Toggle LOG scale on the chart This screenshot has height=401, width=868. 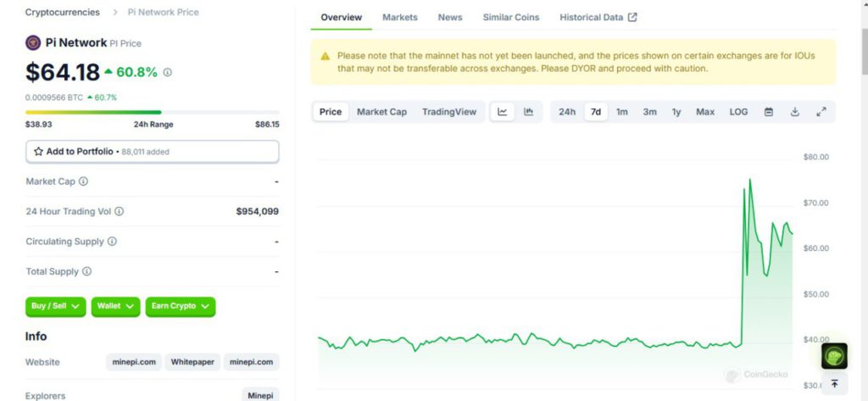(738, 112)
